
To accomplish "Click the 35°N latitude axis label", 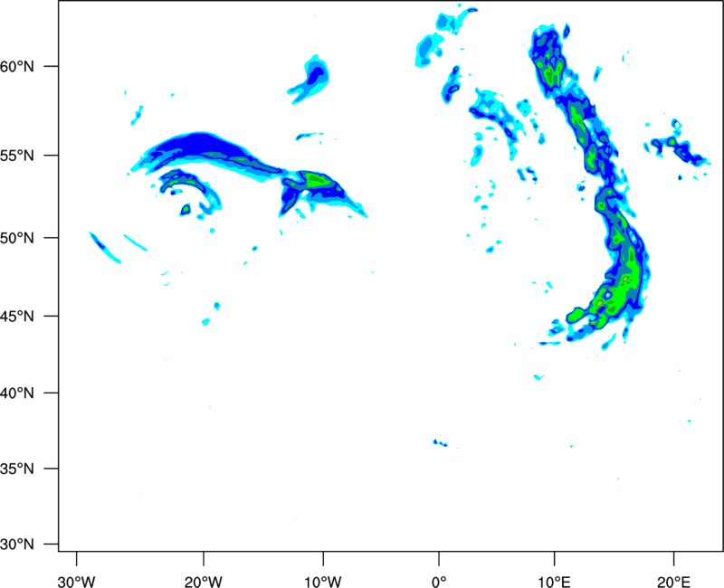I will pos(17,469).
